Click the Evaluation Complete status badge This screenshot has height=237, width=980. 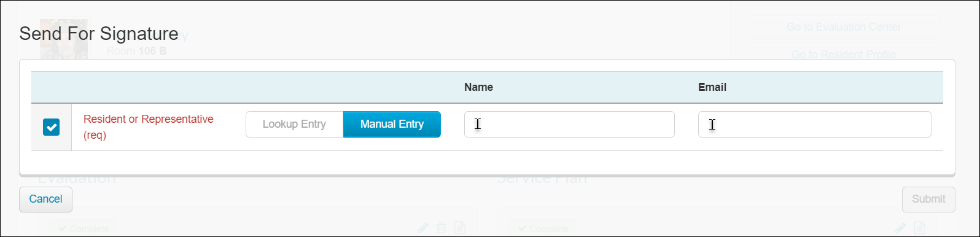click(82, 228)
